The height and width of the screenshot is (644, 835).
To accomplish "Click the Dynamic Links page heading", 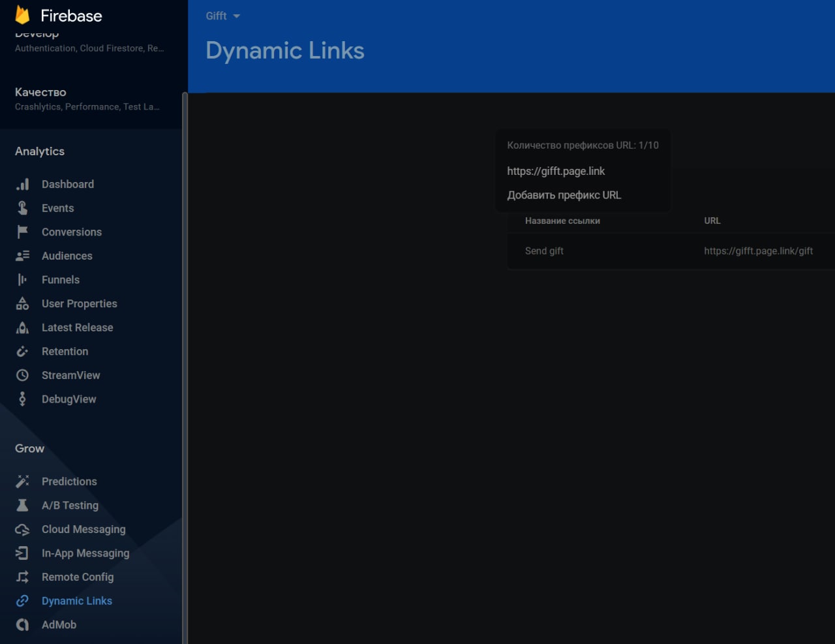I will point(285,51).
